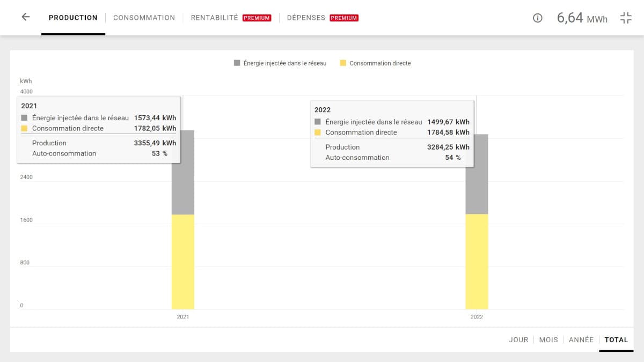
Task: Select the Année time range
Action: click(581, 339)
